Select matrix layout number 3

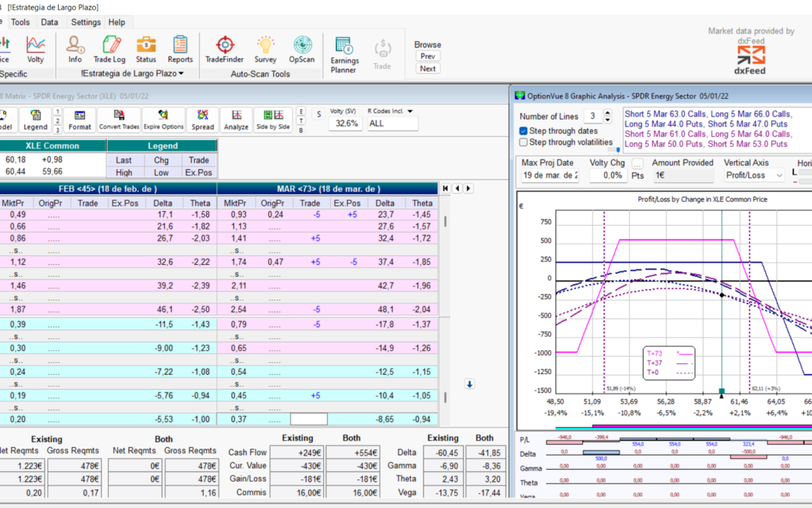coord(57,130)
